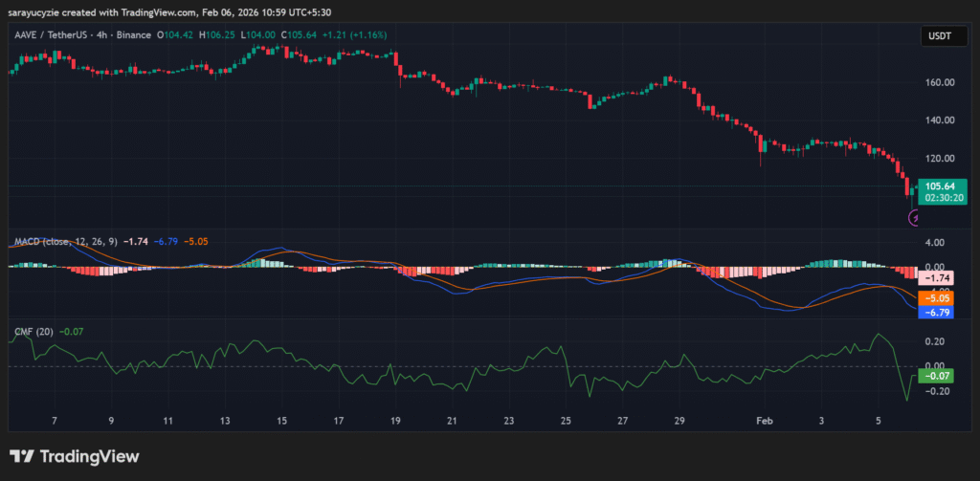Click the blue MACD value tag -6.79
This screenshot has height=481, width=980.
(940, 312)
